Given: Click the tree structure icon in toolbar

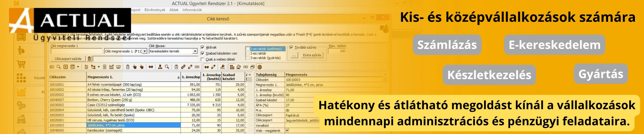Looking at the screenshot, I should (93, 67).
